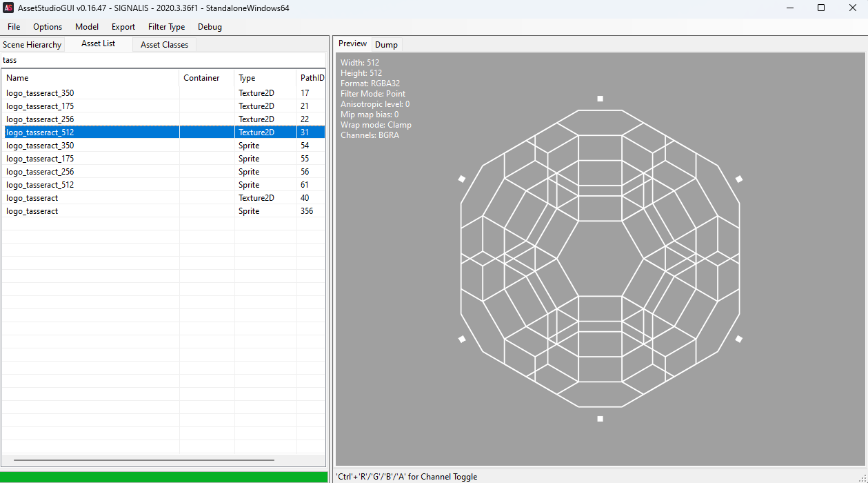The height and width of the screenshot is (483, 868).
Task: Click PathID value 17
Action: [x=305, y=93]
